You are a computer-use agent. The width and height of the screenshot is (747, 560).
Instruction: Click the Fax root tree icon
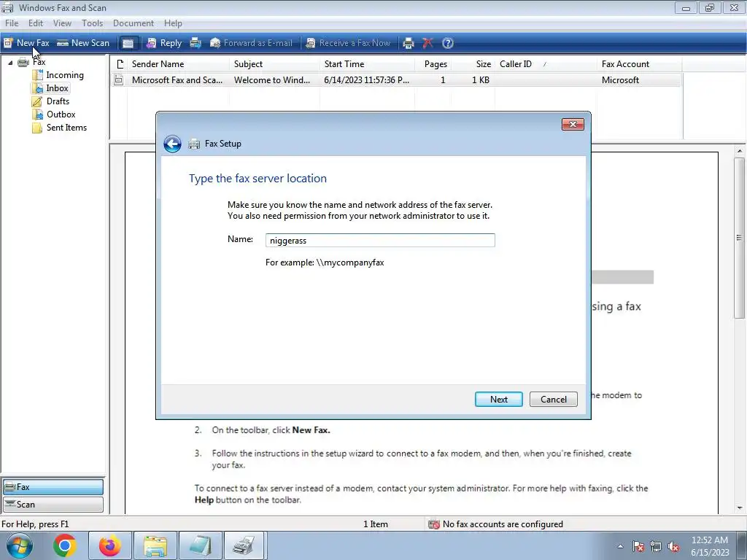click(23, 62)
